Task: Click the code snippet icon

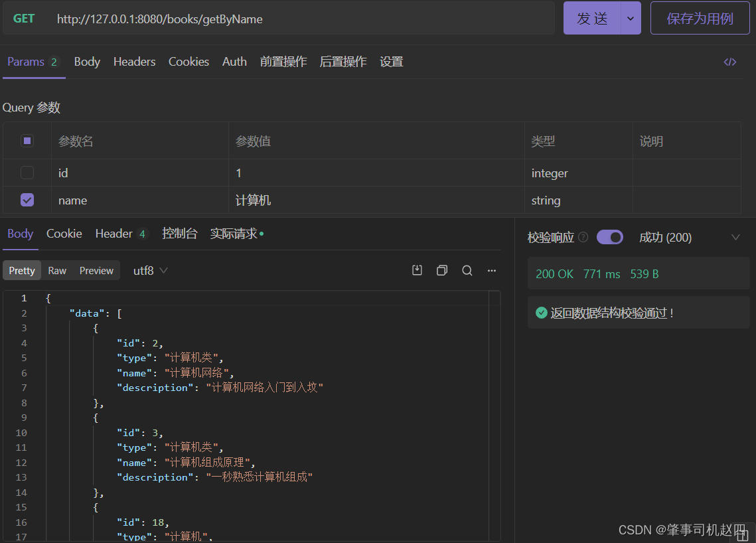Action: (729, 62)
